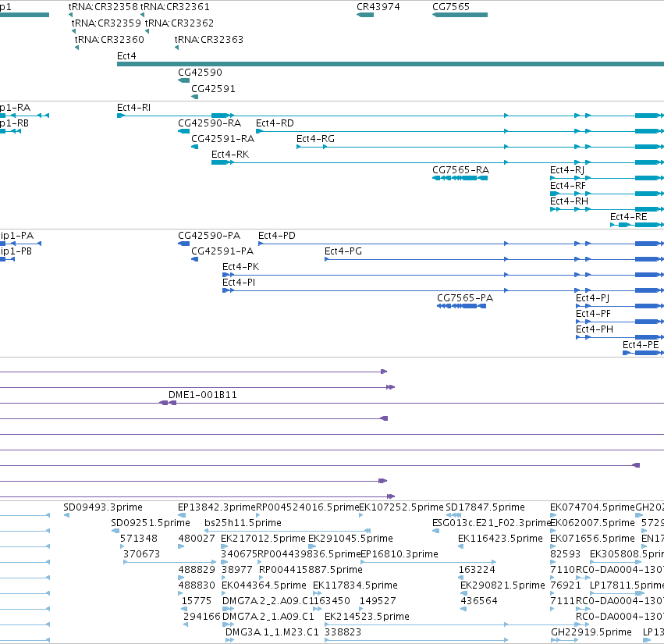Open the tRNA:CR32360 gene feature
The width and height of the screenshot is (664, 644).
(x=76, y=48)
